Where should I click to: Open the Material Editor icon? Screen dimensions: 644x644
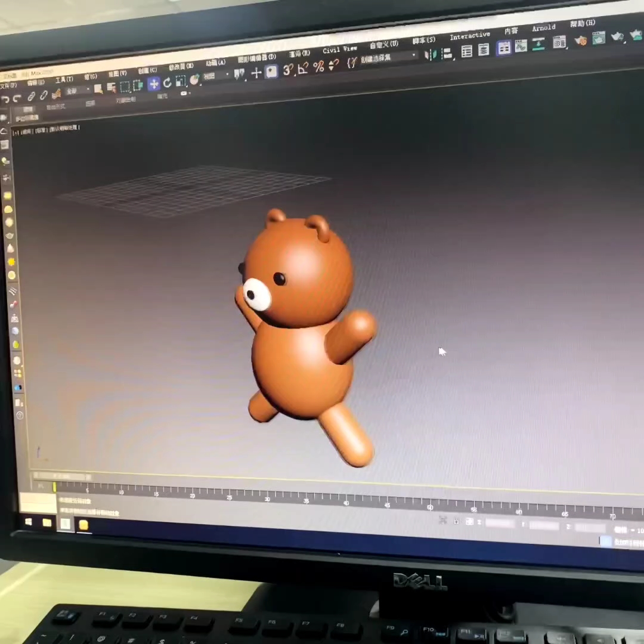tap(559, 42)
